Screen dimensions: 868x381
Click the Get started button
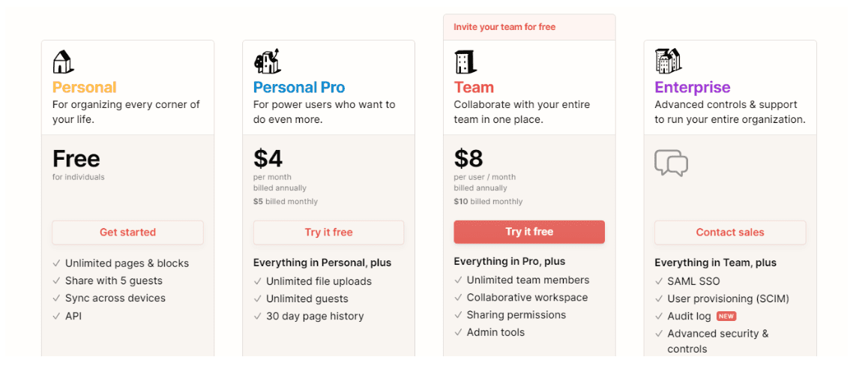coord(128,232)
